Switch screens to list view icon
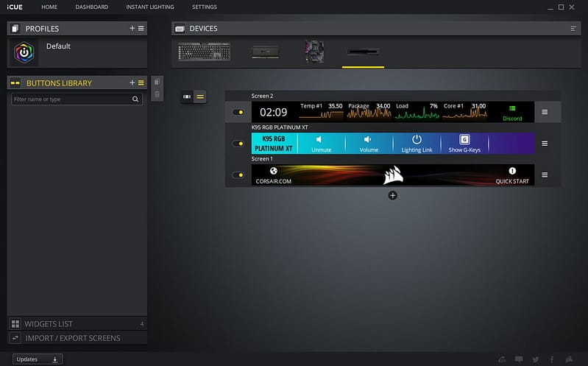This screenshot has width=588, height=366. 200,97
